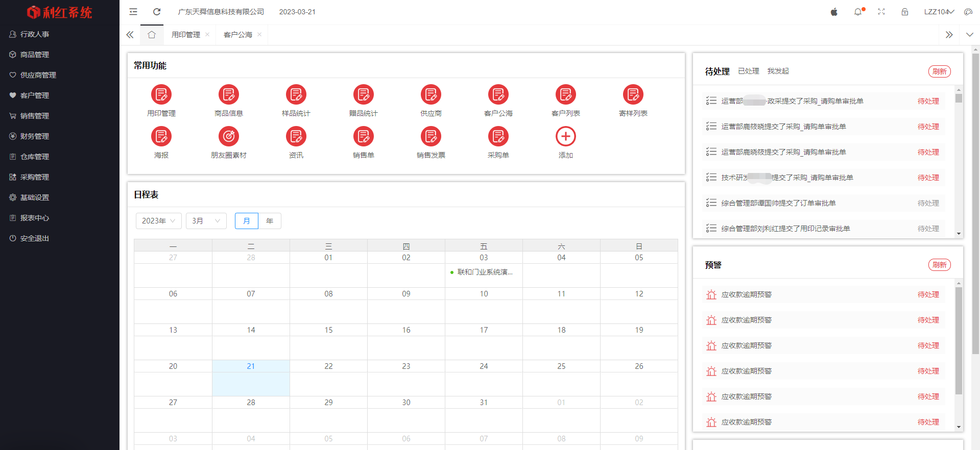
Task: Click 刷新 button in 待处理 panel
Action: coord(939,71)
